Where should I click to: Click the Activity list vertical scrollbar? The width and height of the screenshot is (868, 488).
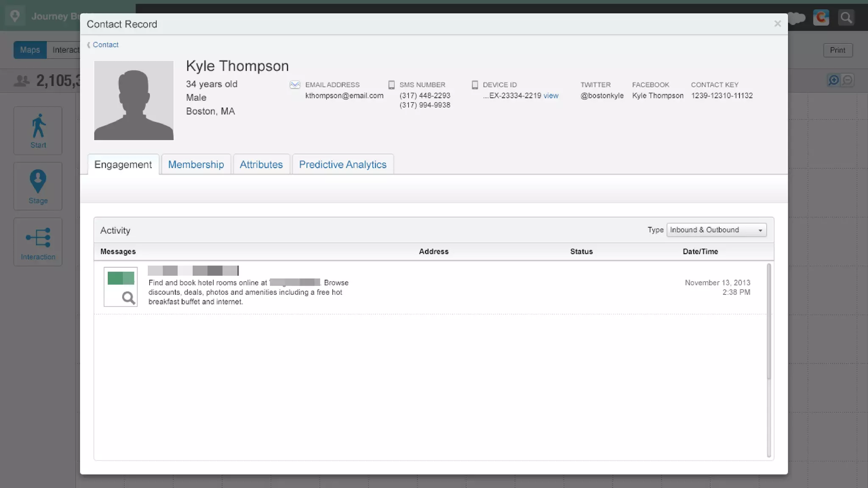(768, 322)
